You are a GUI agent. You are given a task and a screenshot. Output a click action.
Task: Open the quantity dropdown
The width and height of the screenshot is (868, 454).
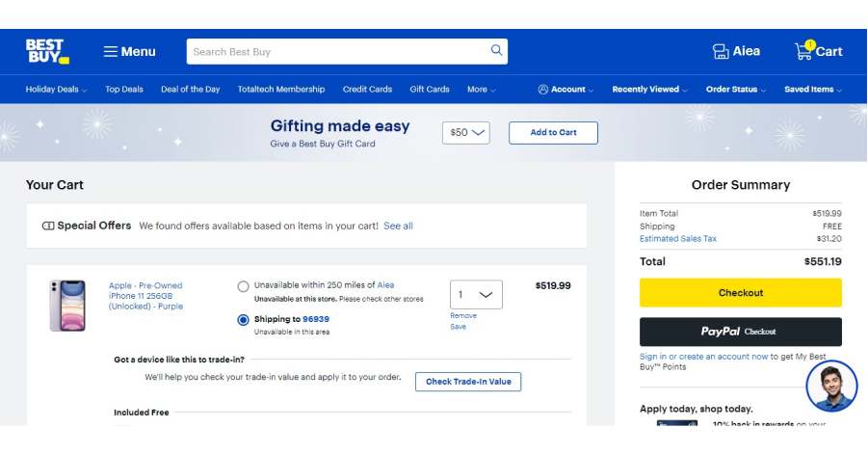476,295
